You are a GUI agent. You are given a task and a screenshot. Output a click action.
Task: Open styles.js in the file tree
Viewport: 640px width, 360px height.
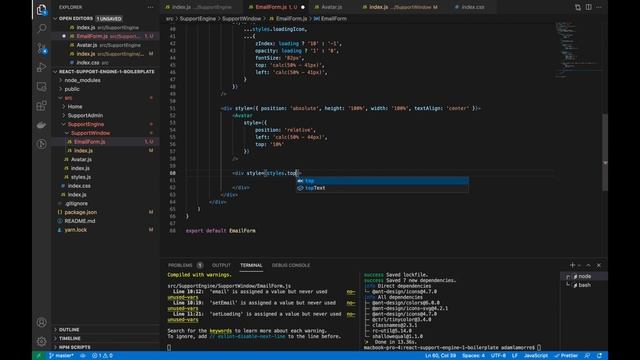[81, 177]
